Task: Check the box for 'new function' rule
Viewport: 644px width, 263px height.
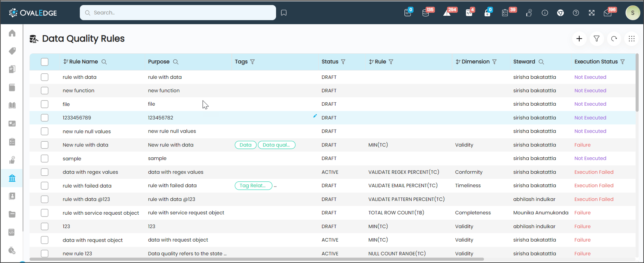Action: 45,91
